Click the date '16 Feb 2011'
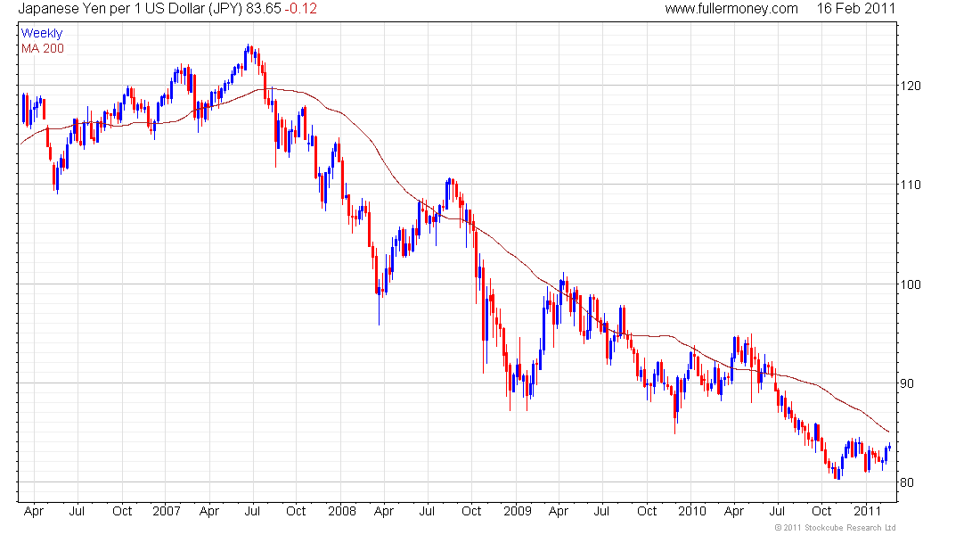980x535 pixels. click(855, 9)
